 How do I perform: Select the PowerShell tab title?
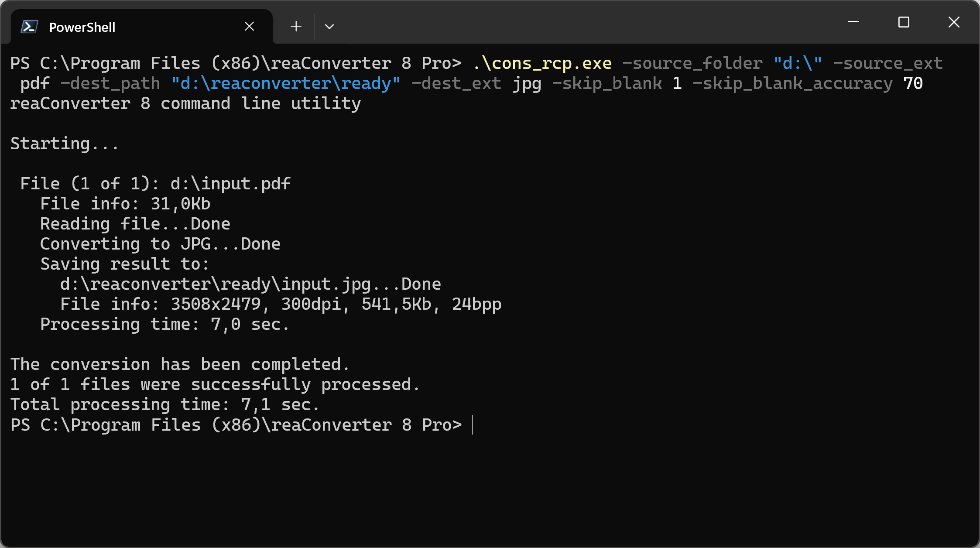point(82,27)
